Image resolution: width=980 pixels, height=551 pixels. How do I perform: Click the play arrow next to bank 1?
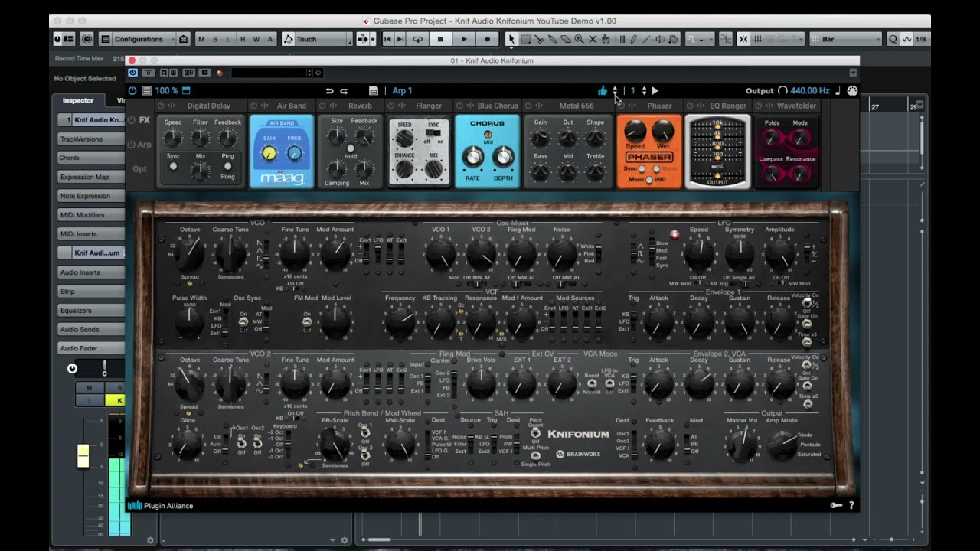click(x=655, y=90)
